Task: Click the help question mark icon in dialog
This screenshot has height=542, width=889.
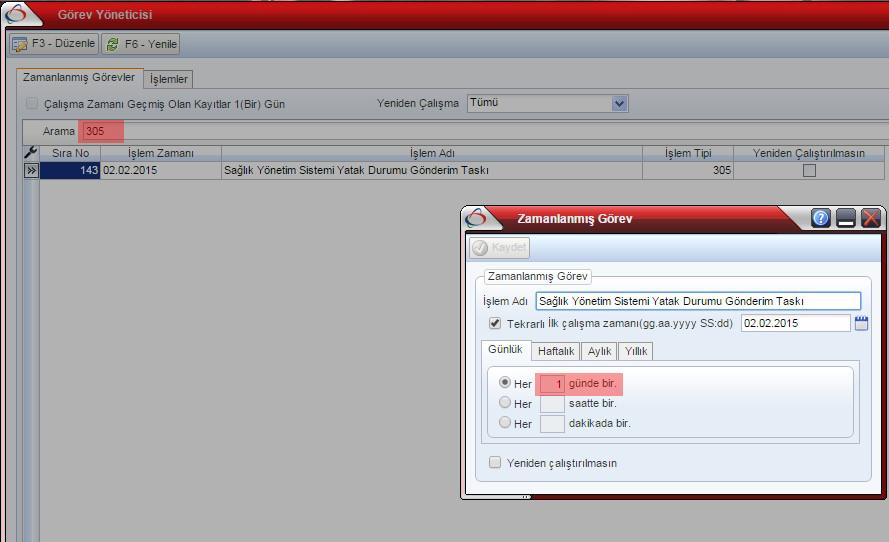Action: (821, 218)
